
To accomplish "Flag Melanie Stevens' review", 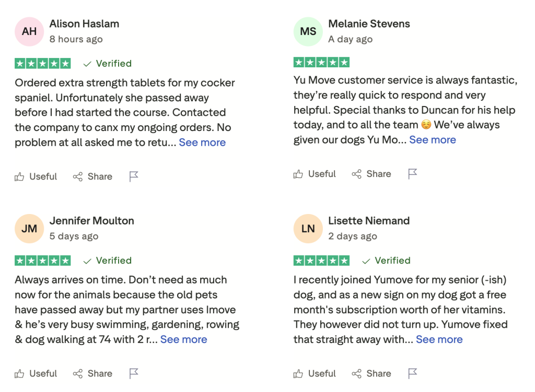I will [x=413, y=174].
